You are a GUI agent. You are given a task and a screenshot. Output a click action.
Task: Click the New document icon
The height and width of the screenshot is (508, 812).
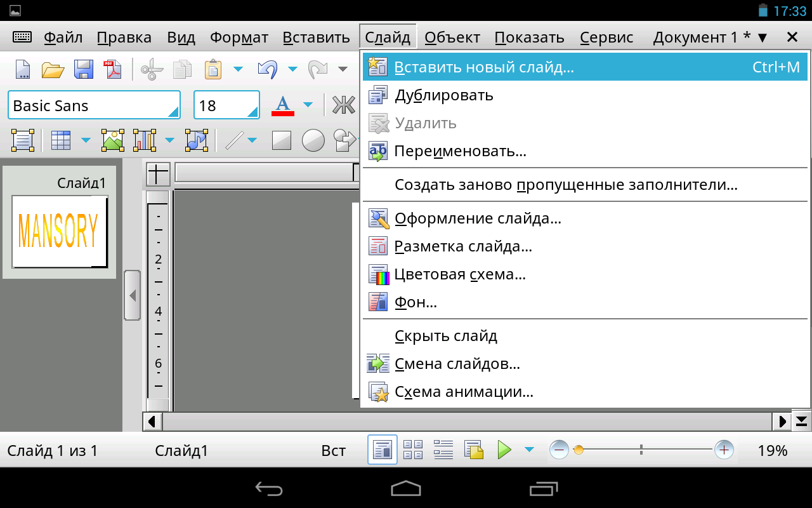(23, 69)
